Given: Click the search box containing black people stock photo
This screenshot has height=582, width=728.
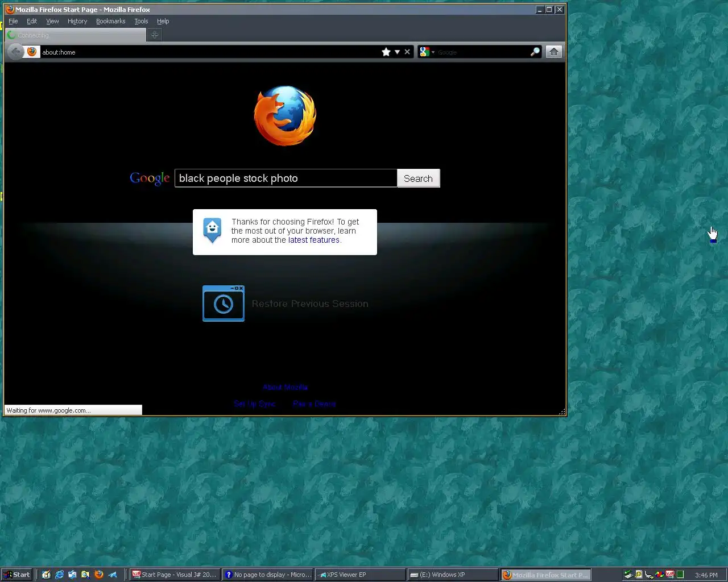Looking at the screenshot, I should pos(286,178).
